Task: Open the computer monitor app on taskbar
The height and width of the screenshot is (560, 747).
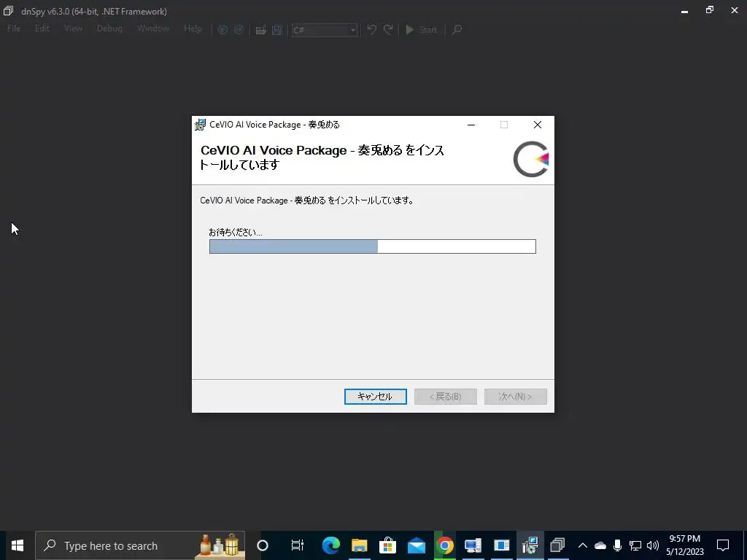Action: point(473,545)
